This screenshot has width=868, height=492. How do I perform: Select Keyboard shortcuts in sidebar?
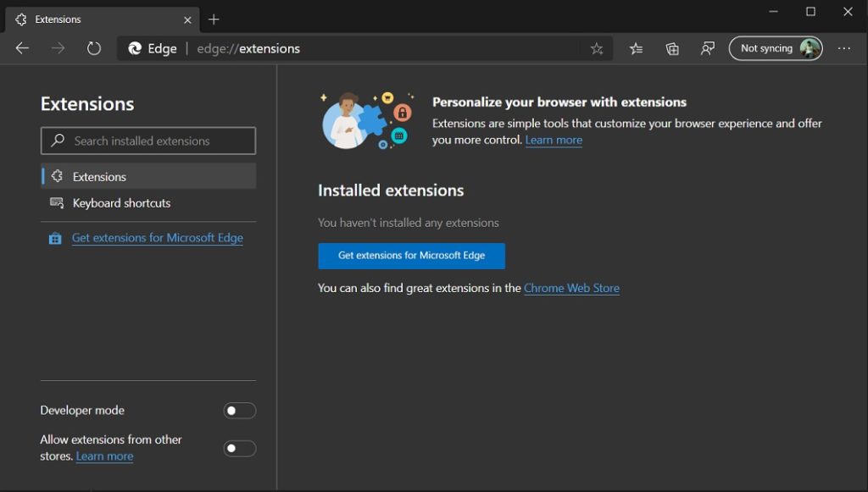pos(120,203)
